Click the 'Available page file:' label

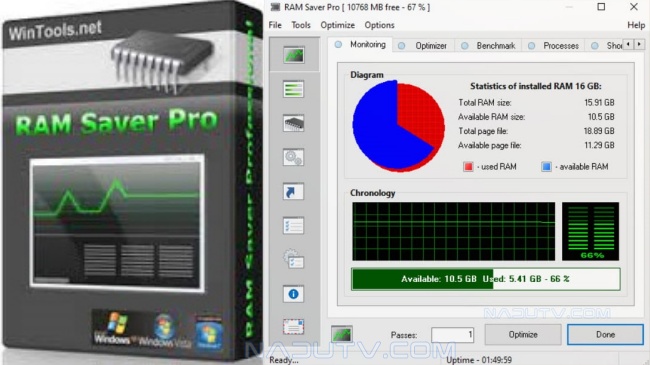coord(490,145)
